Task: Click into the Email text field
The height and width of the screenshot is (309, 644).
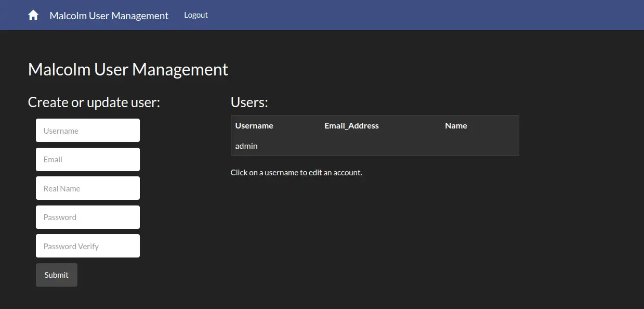Action: (87, 159)
